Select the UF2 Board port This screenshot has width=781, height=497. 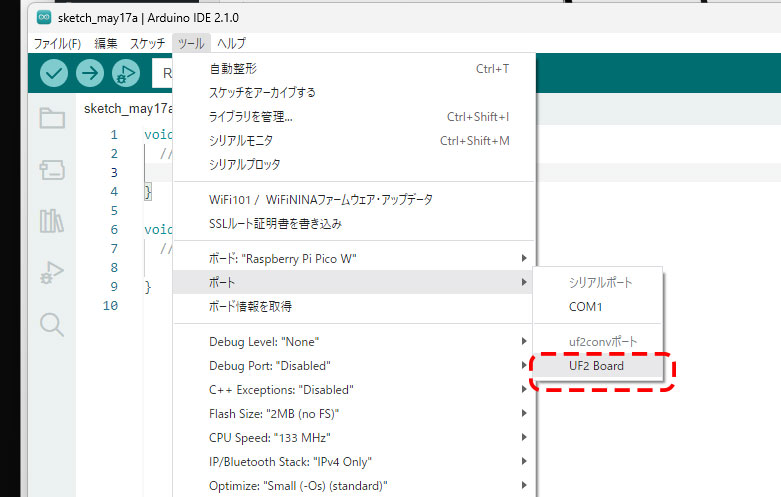pos(598,366)
